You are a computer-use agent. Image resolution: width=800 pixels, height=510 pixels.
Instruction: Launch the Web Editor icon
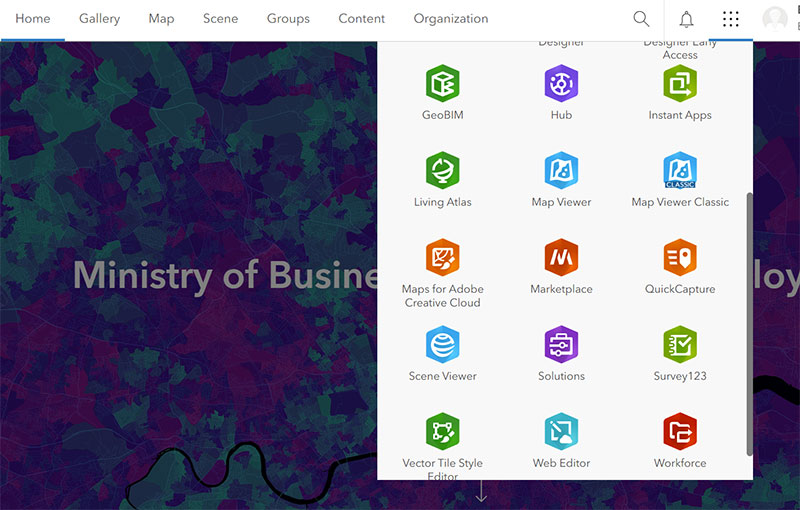(x=561, y=431)
